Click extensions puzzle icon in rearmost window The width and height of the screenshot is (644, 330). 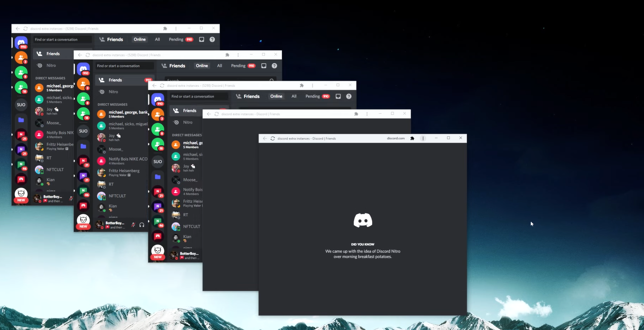[x=165, y=28]
